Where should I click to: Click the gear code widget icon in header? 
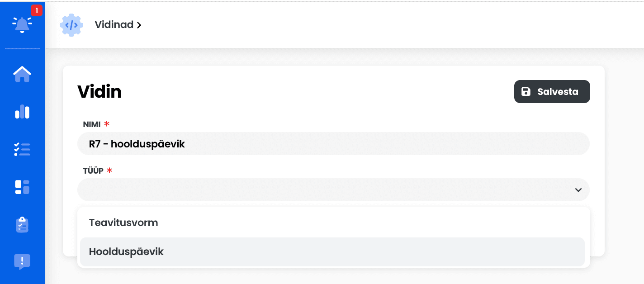click(71, 25)
